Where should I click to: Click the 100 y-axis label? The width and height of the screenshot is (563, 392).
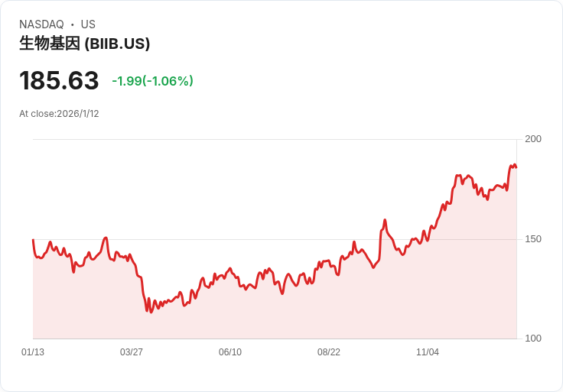coord(533,339)
